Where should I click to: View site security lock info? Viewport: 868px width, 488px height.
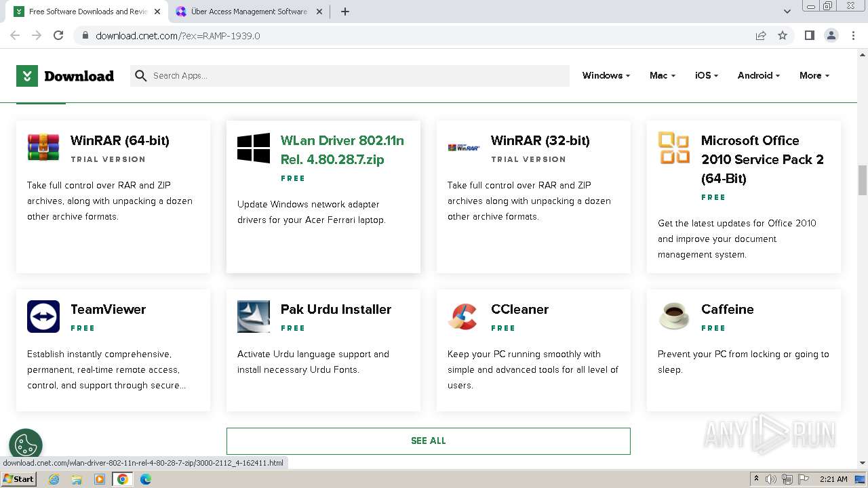[85, 35]
